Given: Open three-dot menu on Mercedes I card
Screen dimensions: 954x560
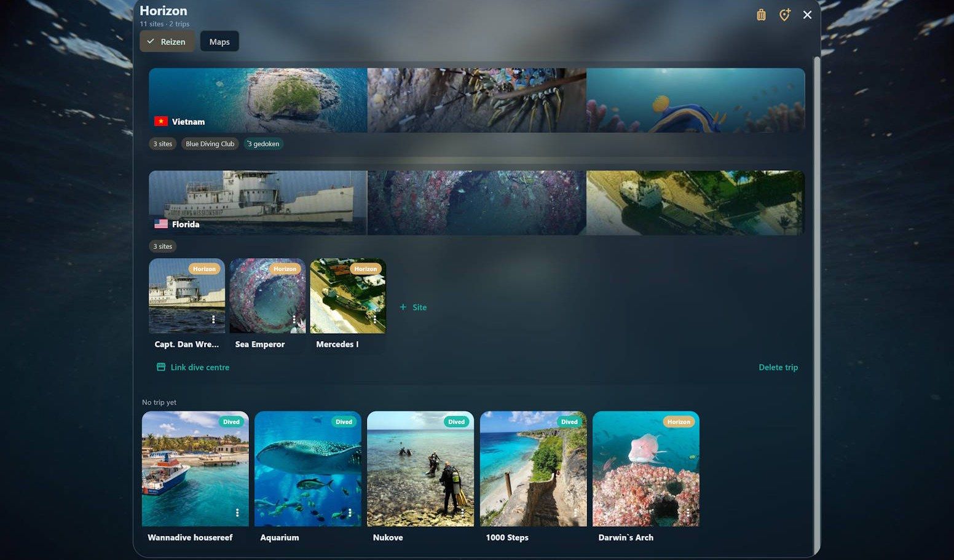Looking at the screenshot, I should point(374,320).
